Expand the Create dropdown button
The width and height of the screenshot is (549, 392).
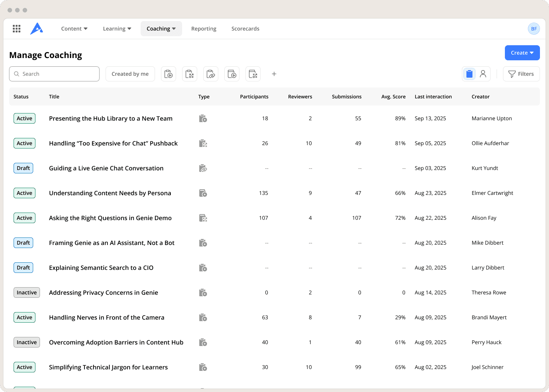[522, 53]
